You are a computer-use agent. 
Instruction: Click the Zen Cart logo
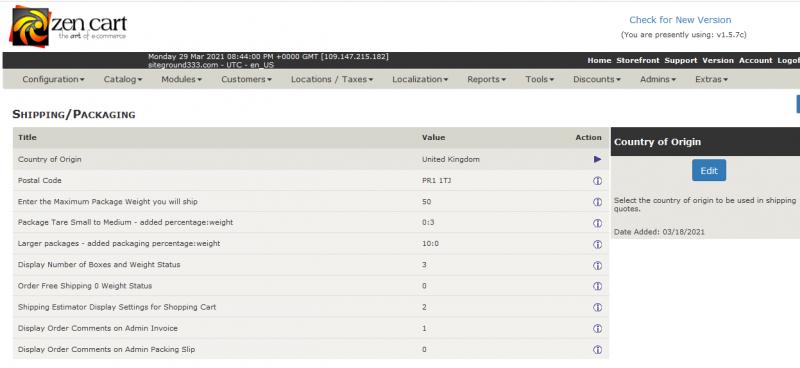click(68, 27)
